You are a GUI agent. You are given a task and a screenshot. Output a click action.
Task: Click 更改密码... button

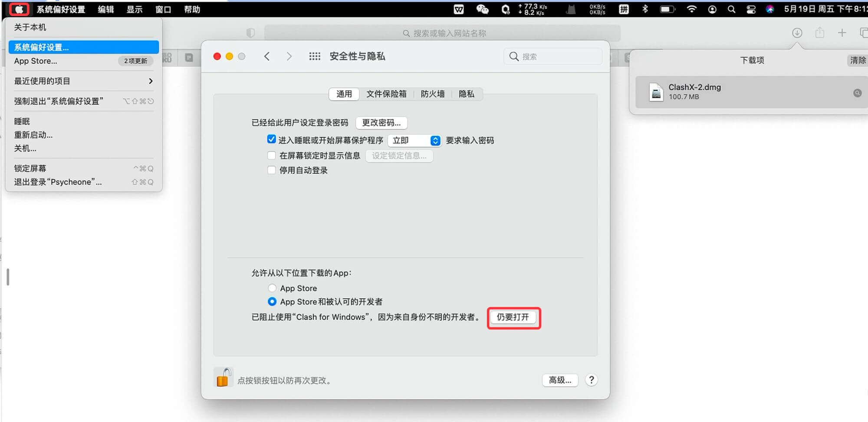[381, 123]
